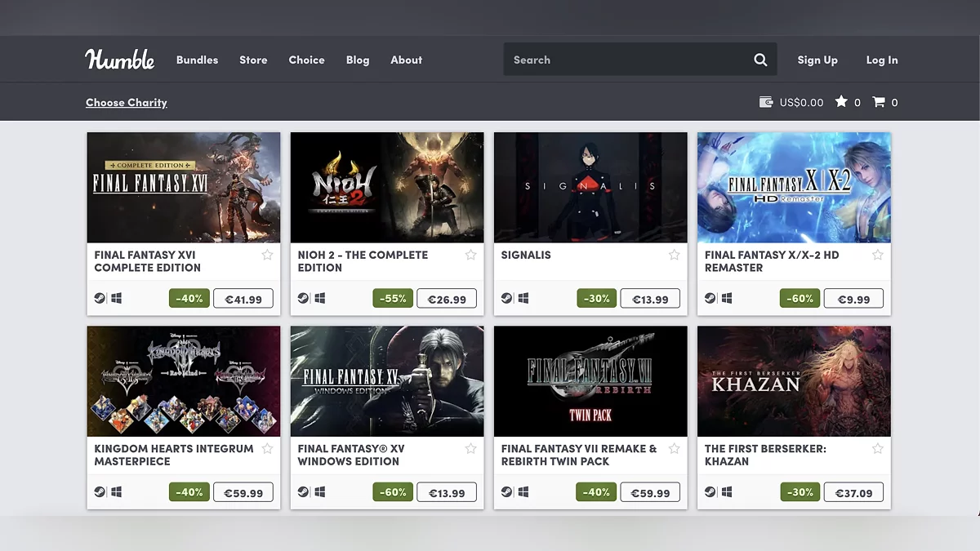Click Steam icon on Final Fantasy XV card
Viewport: 980px width, 551px height.
(x=303, y=492)
